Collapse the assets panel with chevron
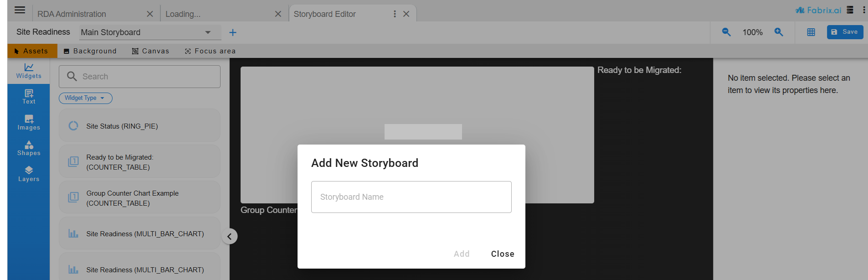868x280 pixels. click(x=230, y=236)
